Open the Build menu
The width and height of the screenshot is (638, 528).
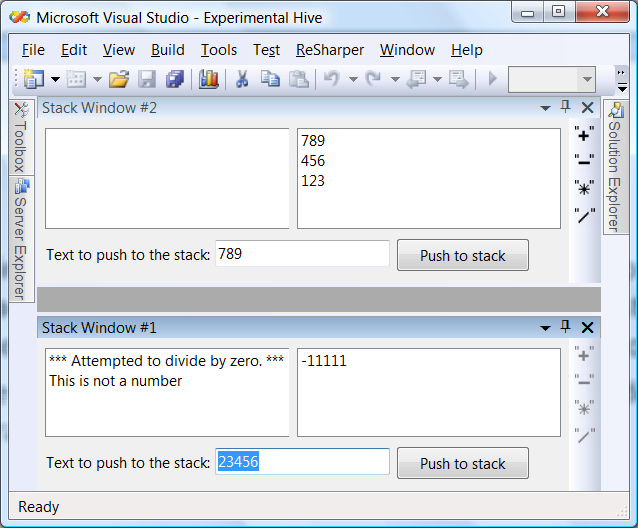pyautogui.click(x=168, y=50)
